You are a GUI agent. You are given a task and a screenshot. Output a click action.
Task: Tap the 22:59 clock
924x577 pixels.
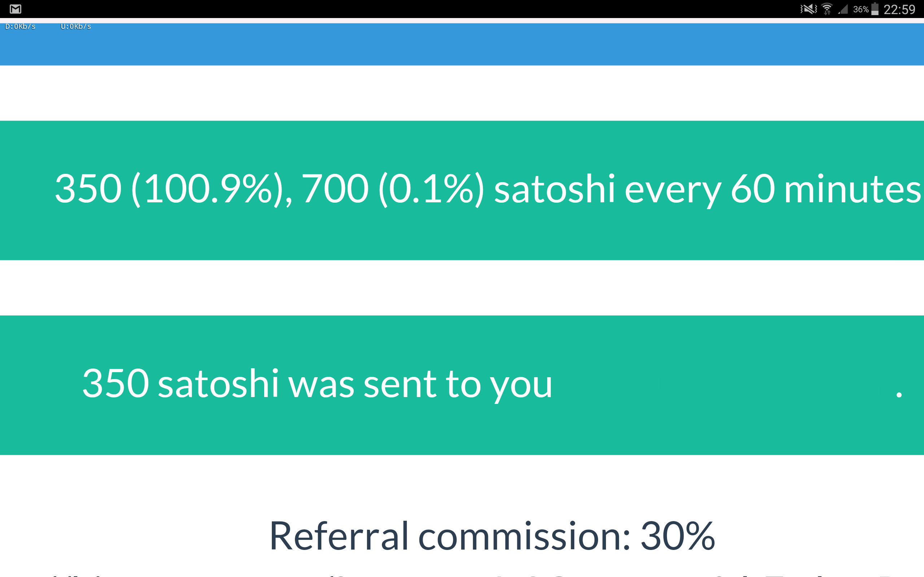pos(899,9)
